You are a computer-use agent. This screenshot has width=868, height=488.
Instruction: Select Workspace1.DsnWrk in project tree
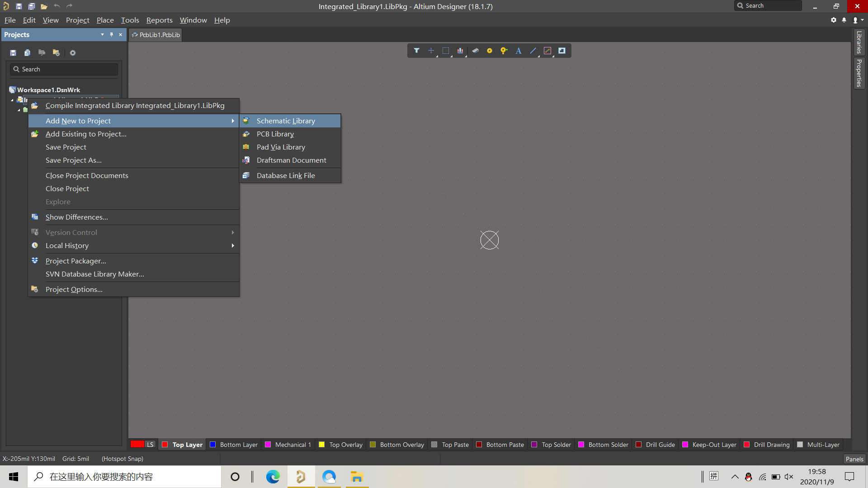coord(48,90)
